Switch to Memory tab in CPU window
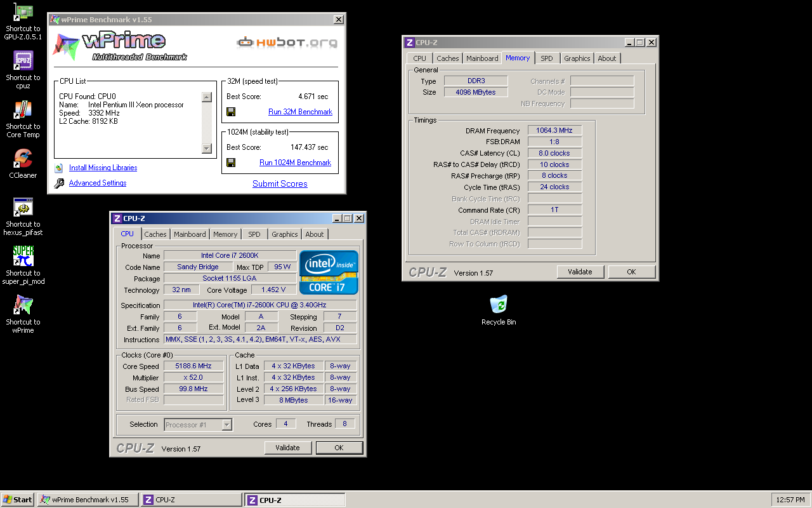812x508 pixels. coord(225,234)
